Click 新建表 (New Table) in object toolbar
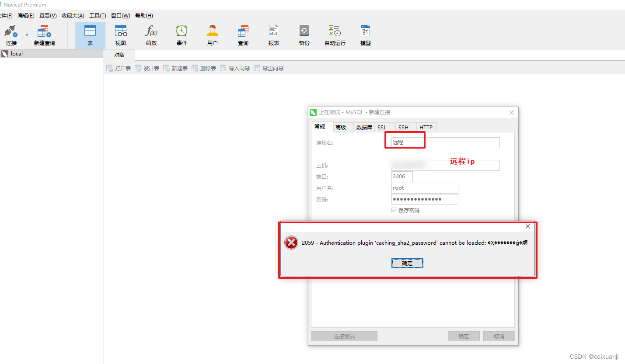The image size is (625, 364). [x=175, y=69]
